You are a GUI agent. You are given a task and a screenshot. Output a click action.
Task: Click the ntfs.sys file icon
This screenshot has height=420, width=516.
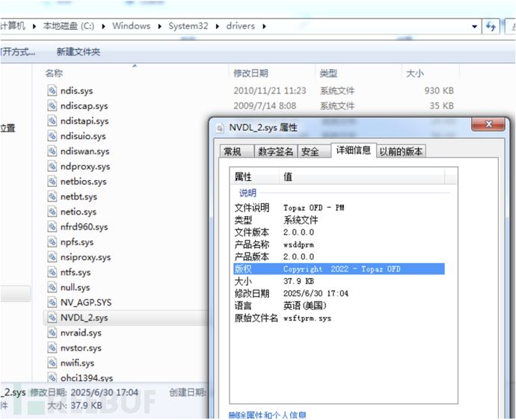(52, 272)
